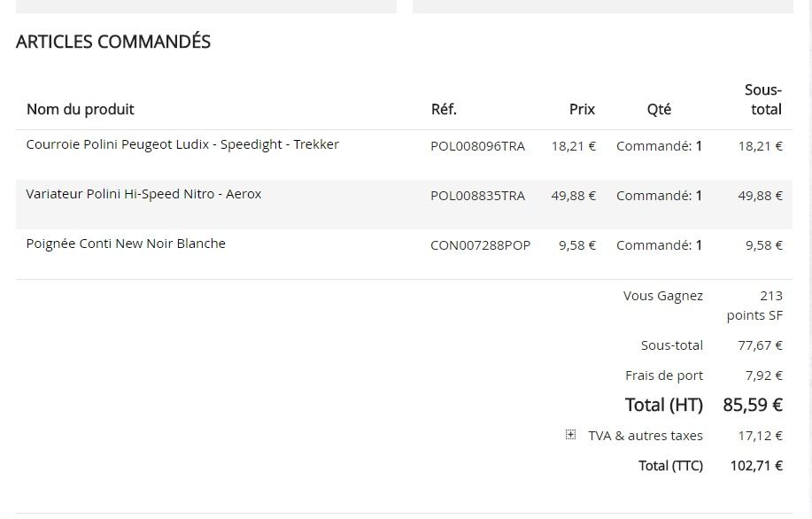812x519 pixels.
Task: Open Variateur Polini Hi-Speed Nitro - Aerox
Action: [144, 194]
